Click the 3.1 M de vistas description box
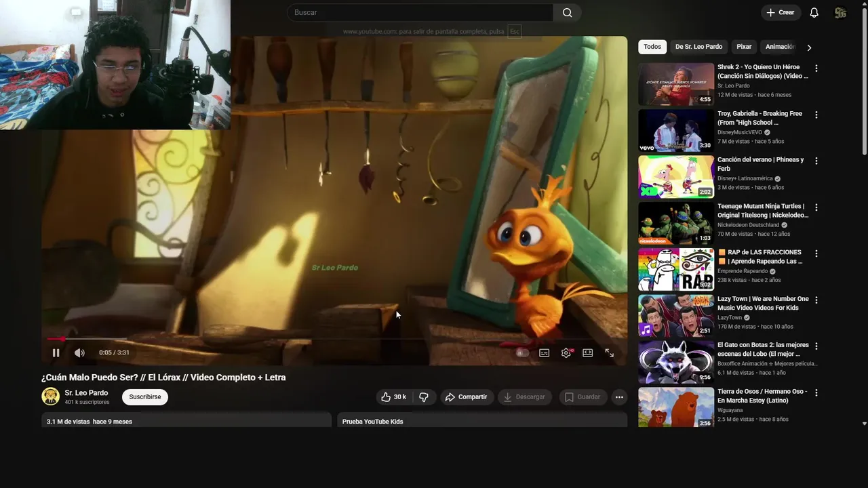Viewport: 868px width, 488px height. click(186, 420)
